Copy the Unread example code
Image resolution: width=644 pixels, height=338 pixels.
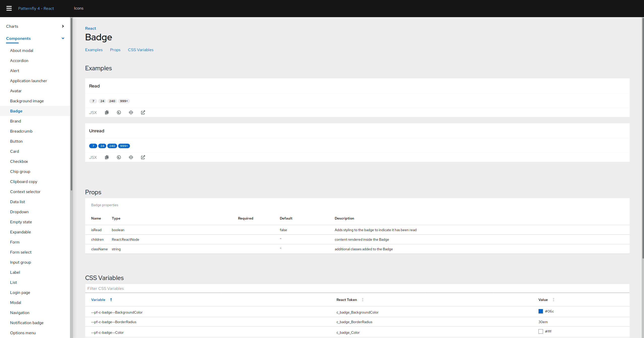[x=107, y=157]
